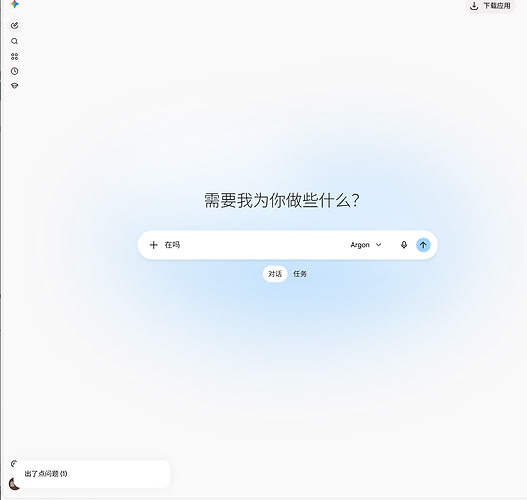527x500 pixels.
Task: Open the sidebar search icon
Action: pos(14,41)
